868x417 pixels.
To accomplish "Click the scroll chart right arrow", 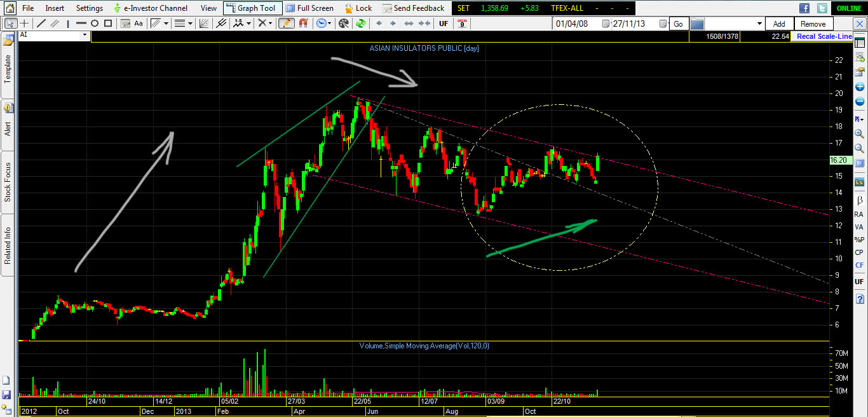I will pyautogui.click(x=393, y=23).
